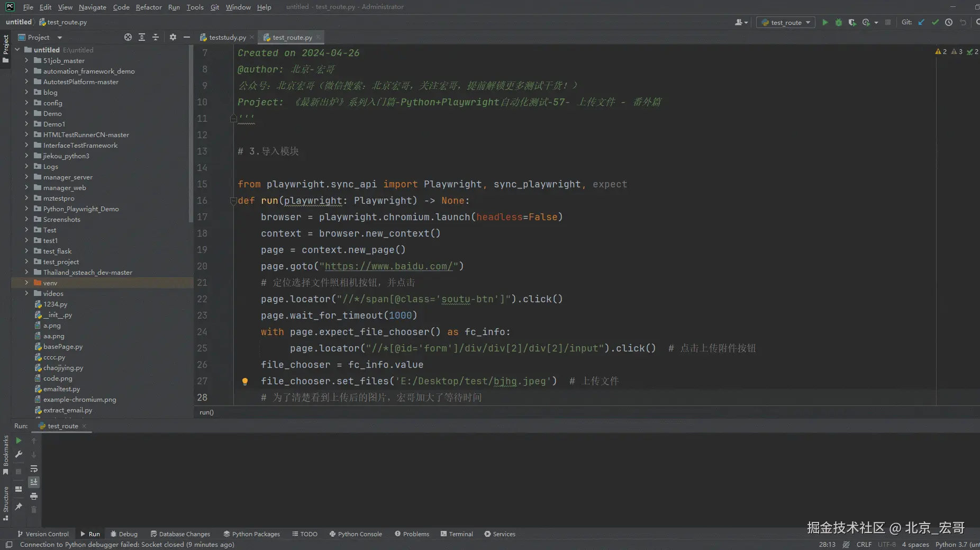This screenshot has width=980, height=550.
Task: Collapse the untitled project root
Action: pos(17,50)
